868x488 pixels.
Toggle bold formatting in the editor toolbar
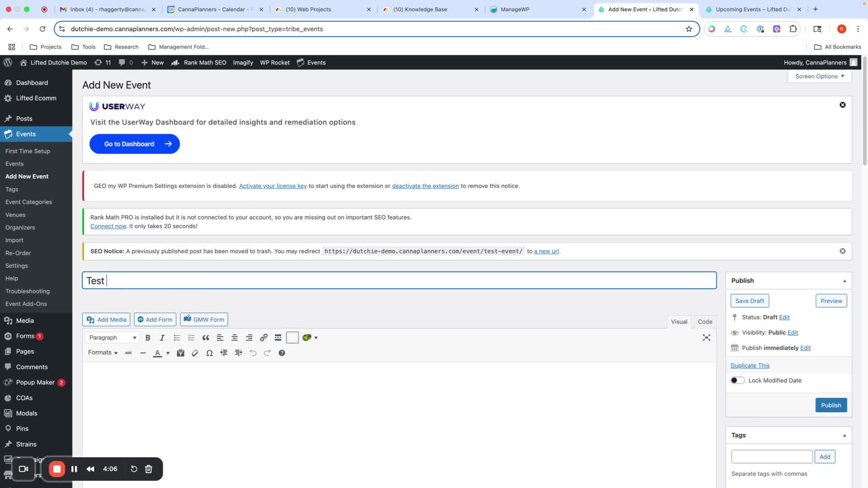coord(148,338)
